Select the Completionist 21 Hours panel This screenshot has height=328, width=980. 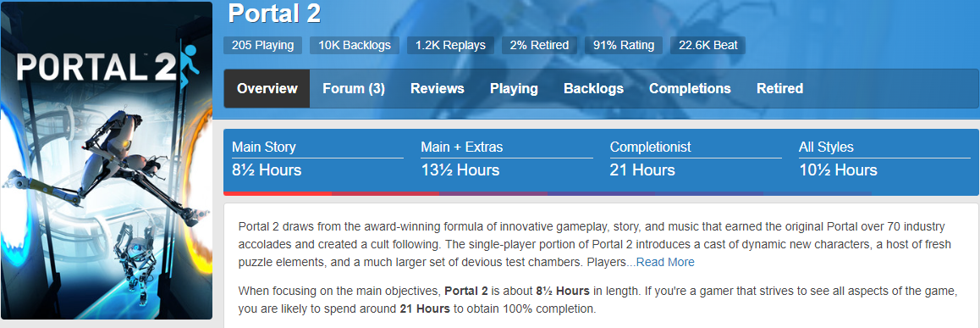click(696, 159)
